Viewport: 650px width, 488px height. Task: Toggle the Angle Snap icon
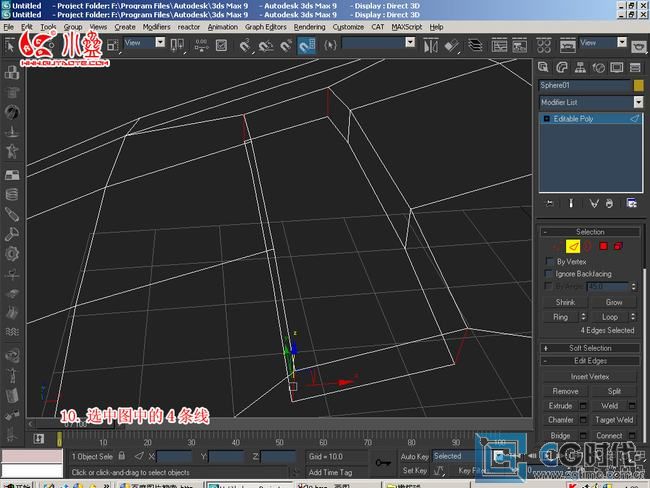tap(266, 45)
